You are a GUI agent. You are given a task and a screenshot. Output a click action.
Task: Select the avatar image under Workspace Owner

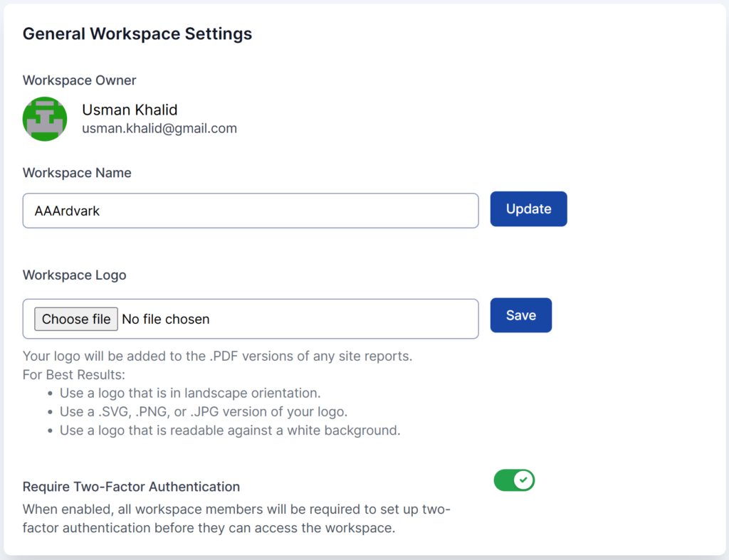(45, 119)
